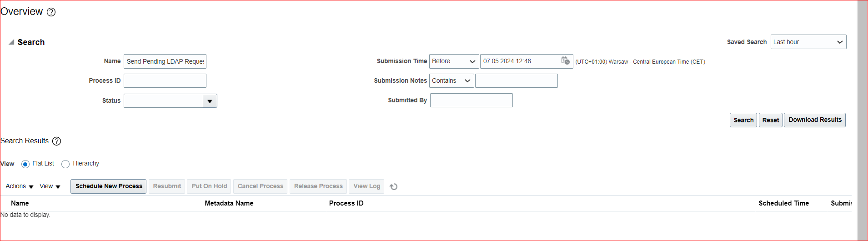The height and width of the screenshot is (241, 868).
Task: Click the Reset button
Action: tap(771, 120)
